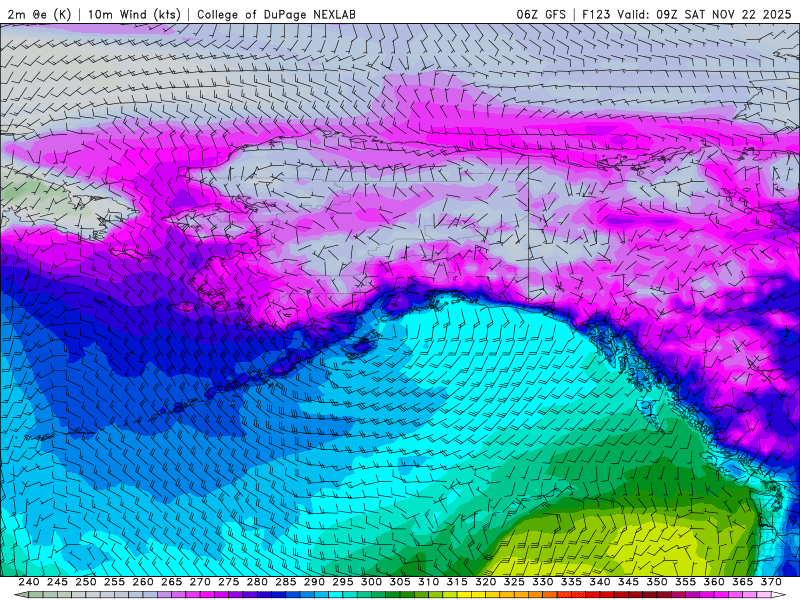Select the 'College of DuPage NEXLAB' text
800x600 pixels.
click(x=276, y=14)
